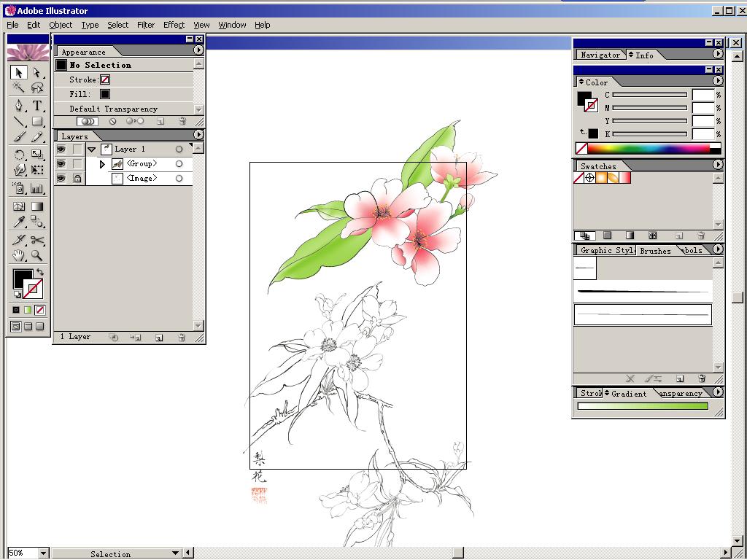Image resolution: width=747 pixels, height=560 pixels.
Task: Unlock the Image sublayer lock icon
Action: coord(77,179)
